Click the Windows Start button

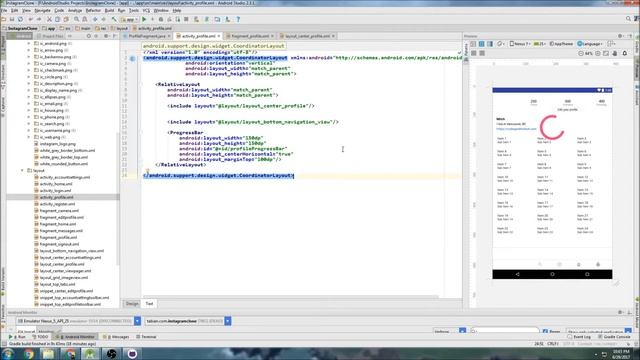(x=8, y=353)
